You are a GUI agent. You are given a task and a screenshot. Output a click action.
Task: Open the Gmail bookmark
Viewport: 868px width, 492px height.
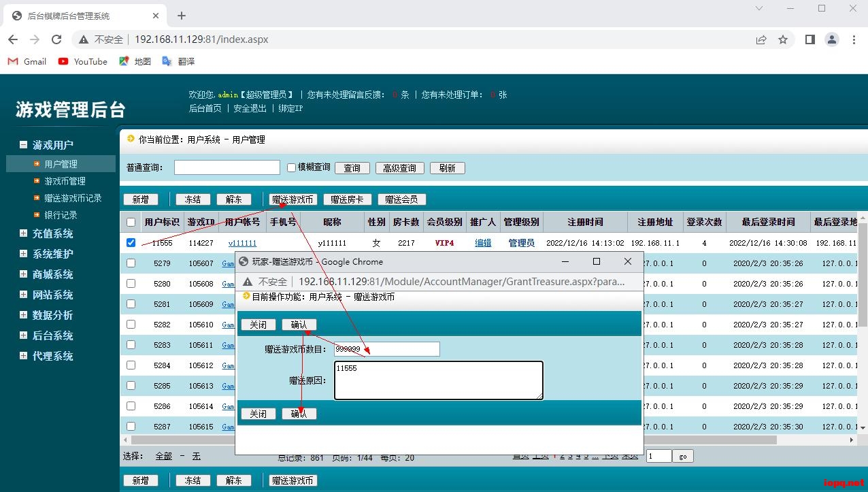click(x=27, y=61)
